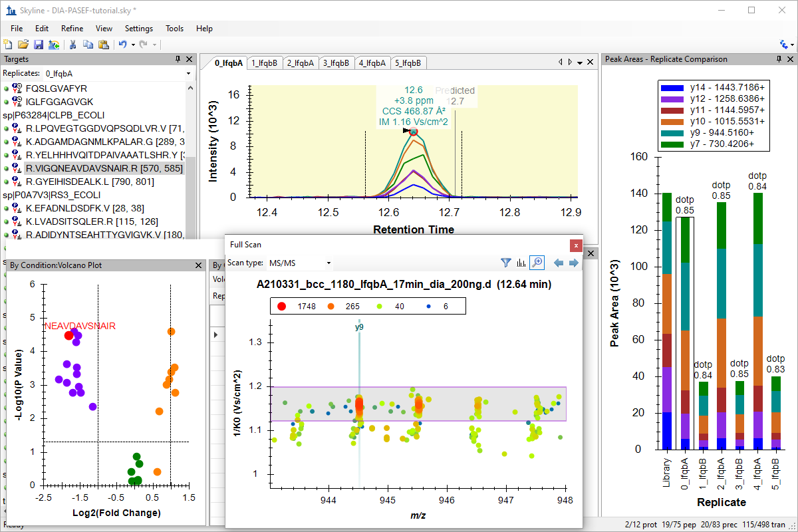Toggle the zoom magnifier in Full Scan
Image resolution: width=798 pixels, height=532 pixels.
(537, 263)
